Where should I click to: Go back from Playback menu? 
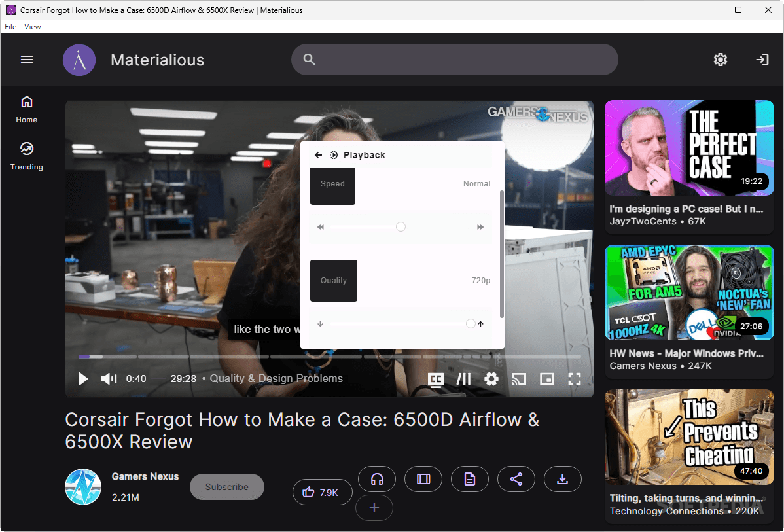[318, 155]
